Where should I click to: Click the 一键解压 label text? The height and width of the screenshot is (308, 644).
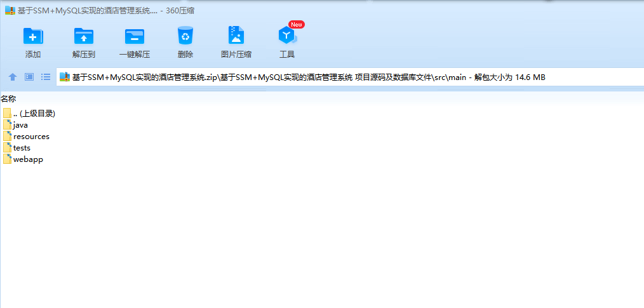coord(134,55)
